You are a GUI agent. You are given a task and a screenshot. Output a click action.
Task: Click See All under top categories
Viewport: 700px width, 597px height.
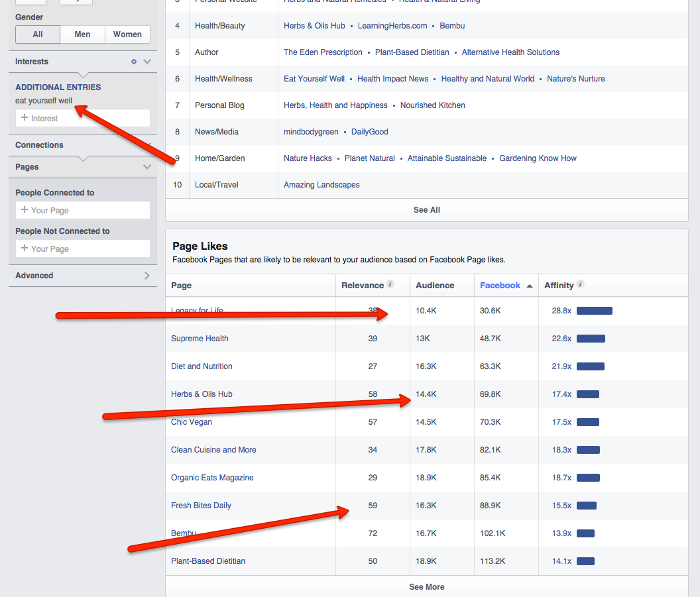click(427, 210)
